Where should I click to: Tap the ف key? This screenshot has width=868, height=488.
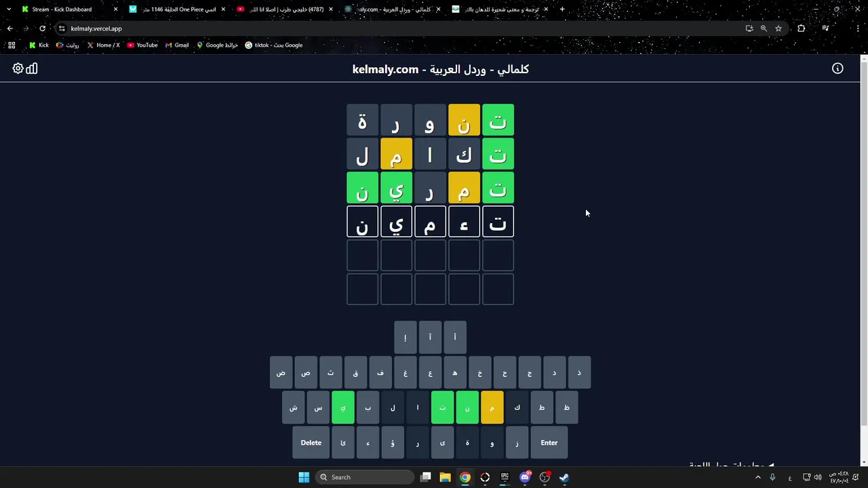coord(380,372)
